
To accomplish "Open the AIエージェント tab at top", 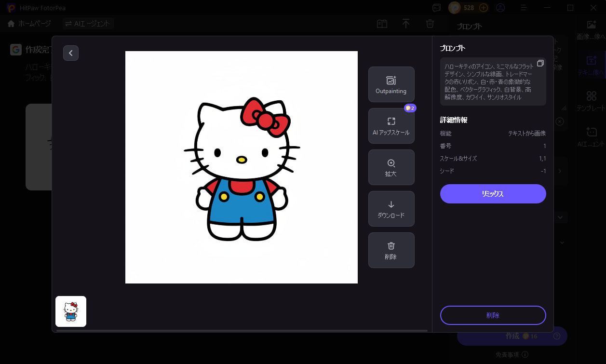I will [x=88, y=24].
